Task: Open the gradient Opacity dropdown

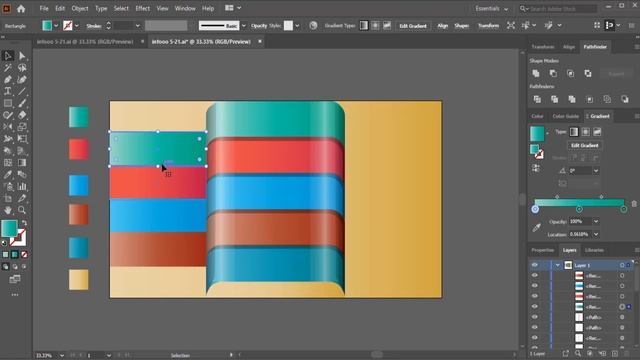Action: pos(596,221)
